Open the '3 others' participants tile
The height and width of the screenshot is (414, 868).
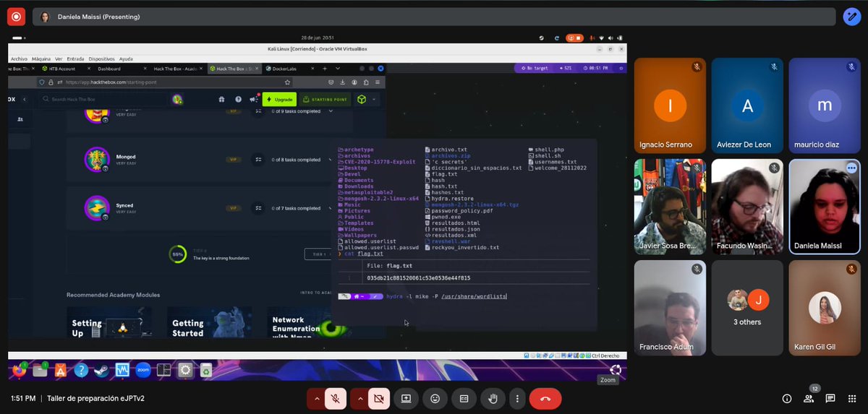[x=747, y=306]
